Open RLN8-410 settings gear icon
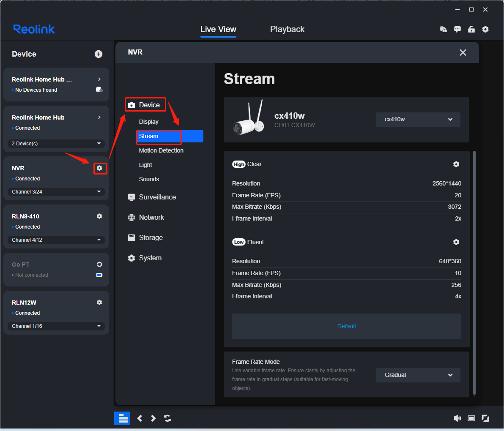The height and width of the screenshot is (431, 504). click(x=99, y=216)
